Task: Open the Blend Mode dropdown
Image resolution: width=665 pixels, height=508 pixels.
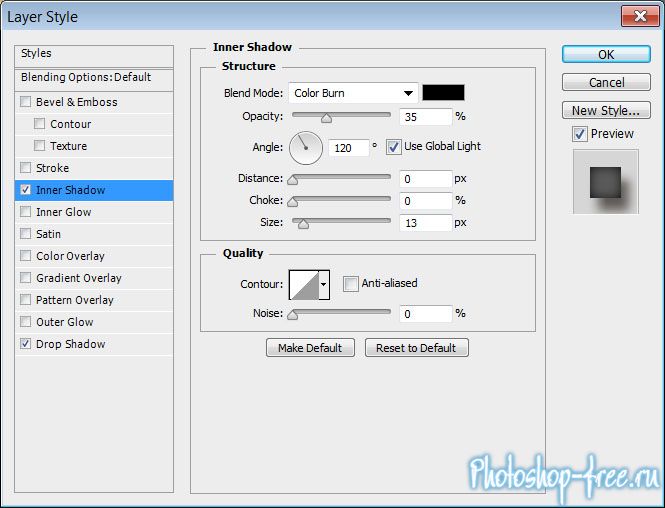Action: coord(353,93)
